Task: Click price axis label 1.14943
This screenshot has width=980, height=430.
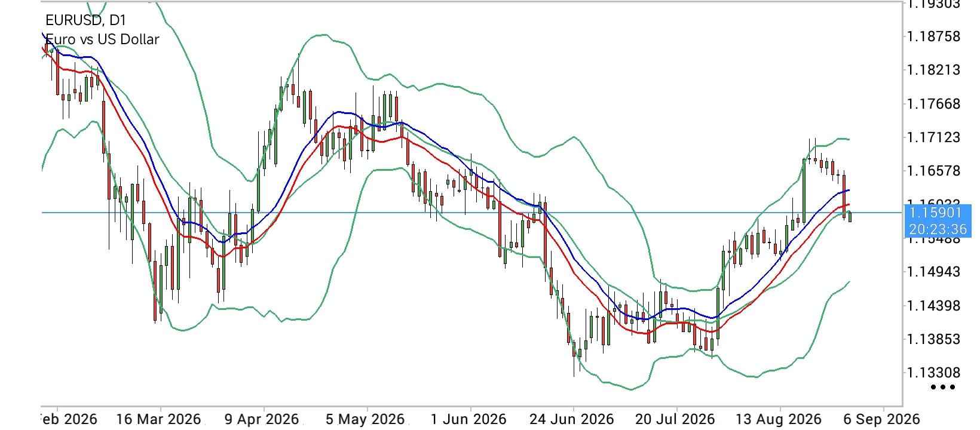Action: coord(933,272)
